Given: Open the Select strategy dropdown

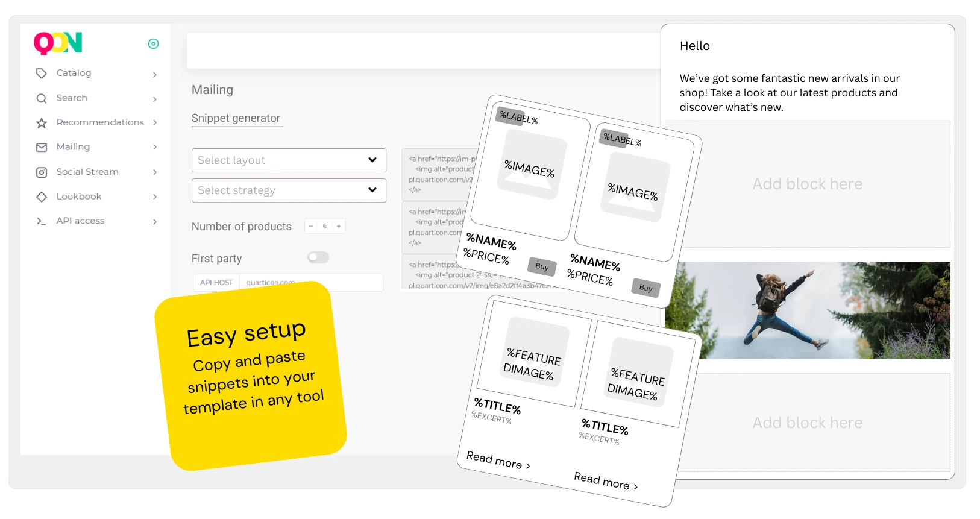Looking at the screenshot, I should point(289,190).
